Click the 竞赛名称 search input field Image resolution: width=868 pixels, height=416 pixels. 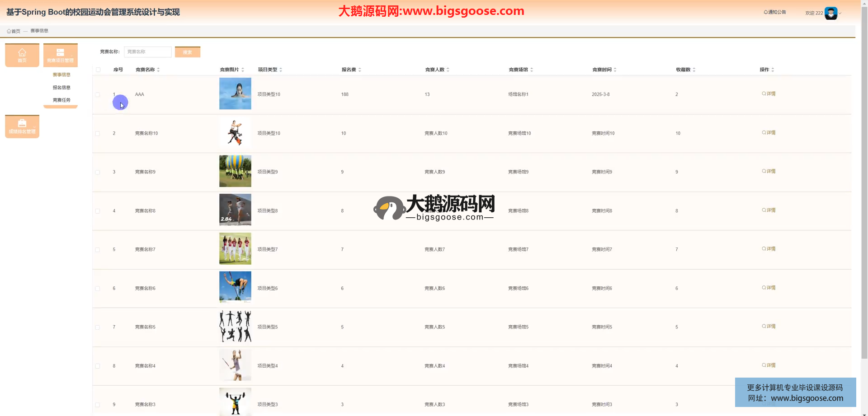[x=148, y=52]
